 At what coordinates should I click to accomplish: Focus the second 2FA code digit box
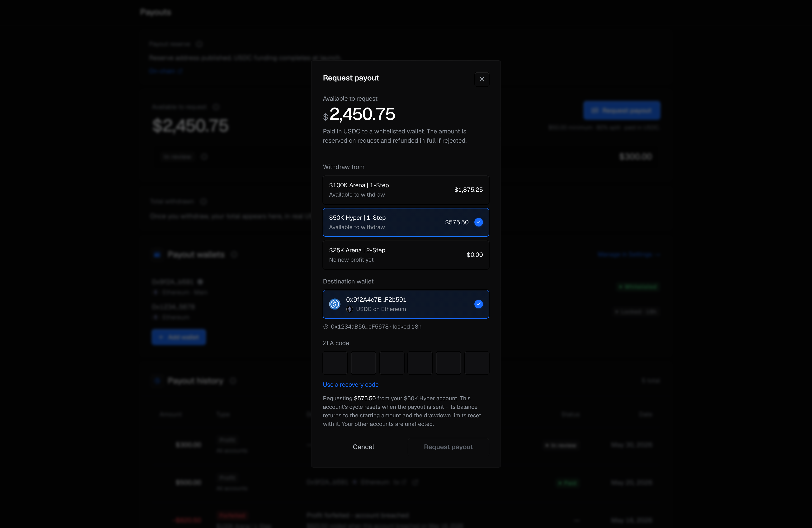coord(363,363)
